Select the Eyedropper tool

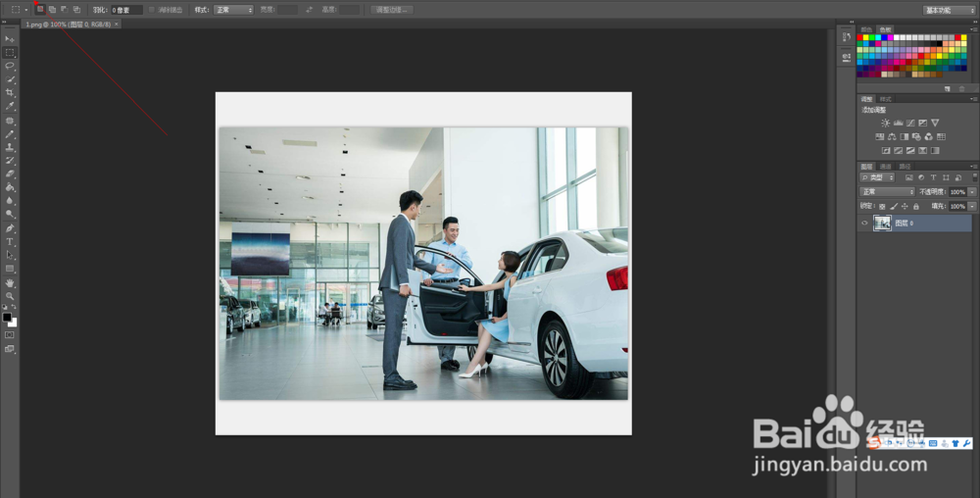pyautogui.click(x=10, y=106)
